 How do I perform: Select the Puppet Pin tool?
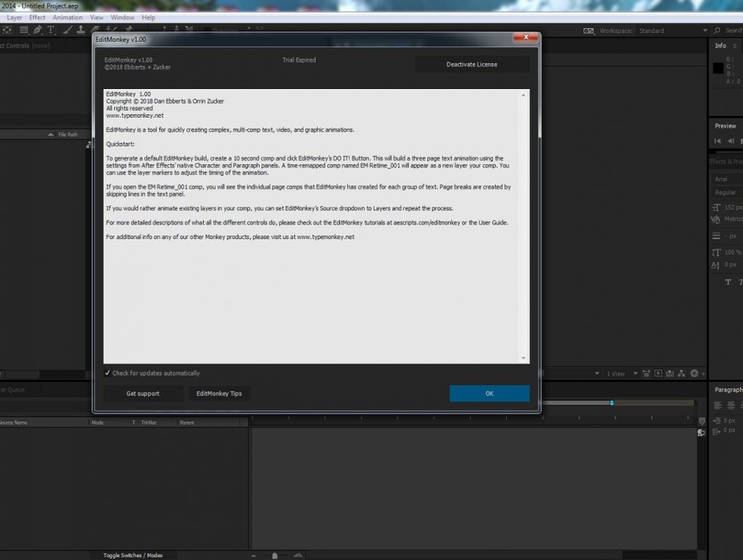pyautogui.click(x=129, y=29)
